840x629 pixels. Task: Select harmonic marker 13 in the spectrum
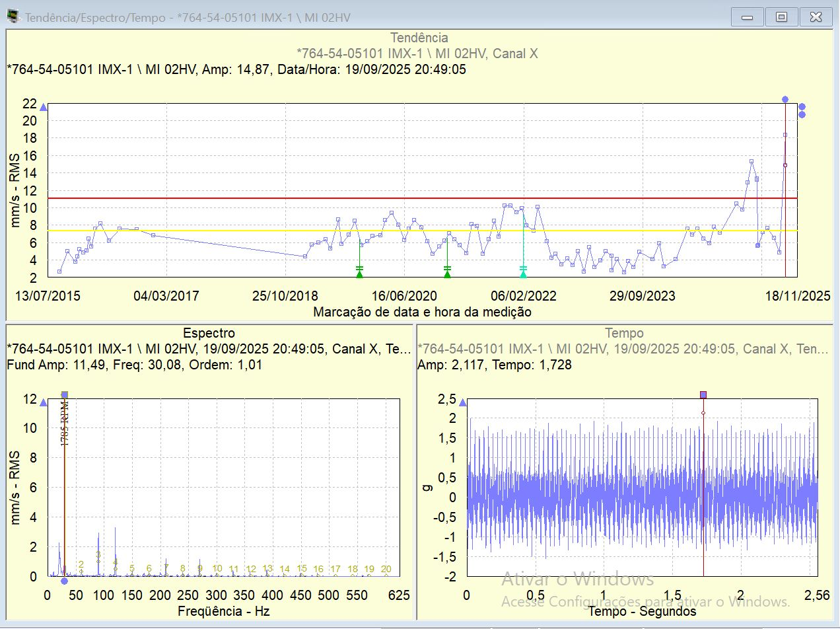[x=267, y=568]
